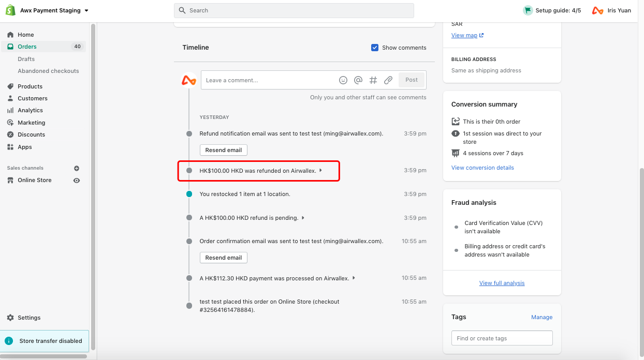
Task: Click the emoji icon in comment box
Action: (343, 80)
